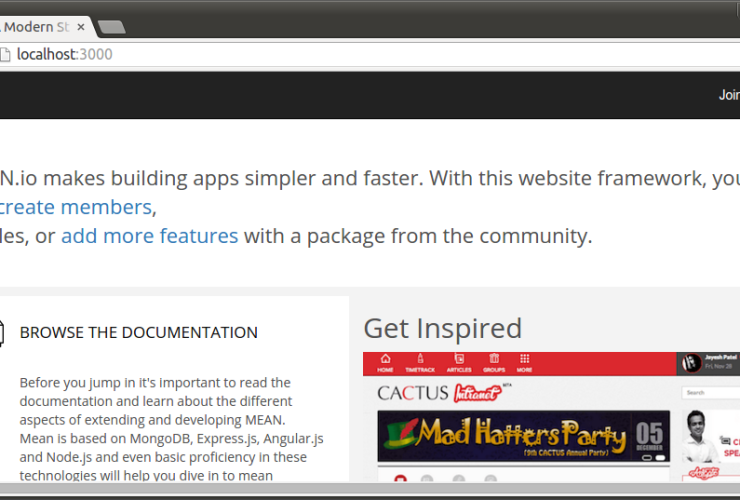Click the Browse the Documentation heading

click(x=138, y=332)
